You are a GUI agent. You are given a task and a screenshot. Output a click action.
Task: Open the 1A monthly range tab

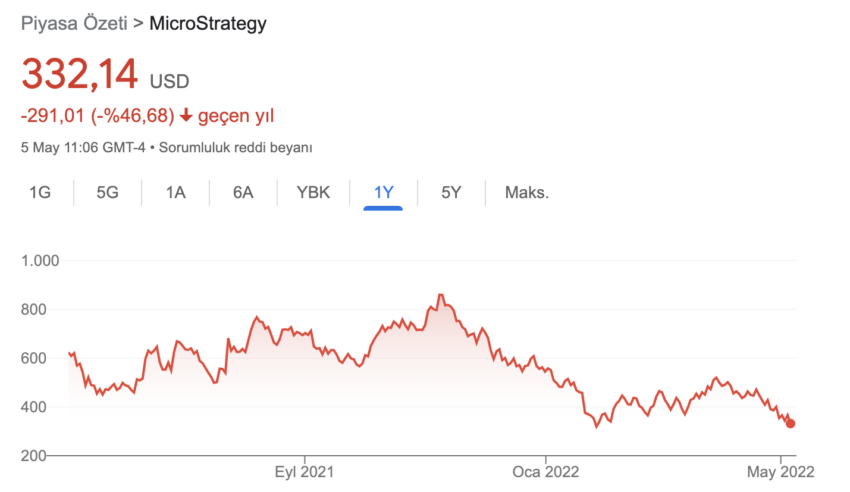pyautogui.click(x=175, y=192)
